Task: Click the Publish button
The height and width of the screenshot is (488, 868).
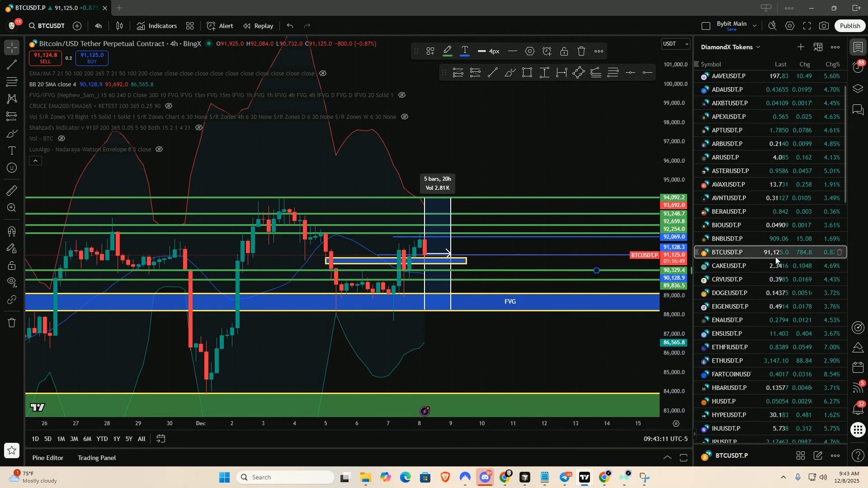Action: (849, 26)
